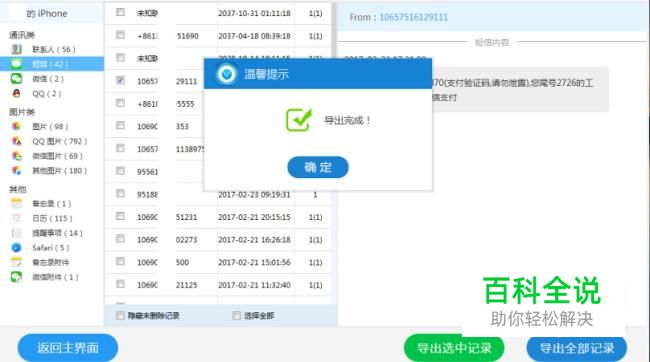
Task: Click the green 导出选中记录 button
Action: click(x=454, y=347)
